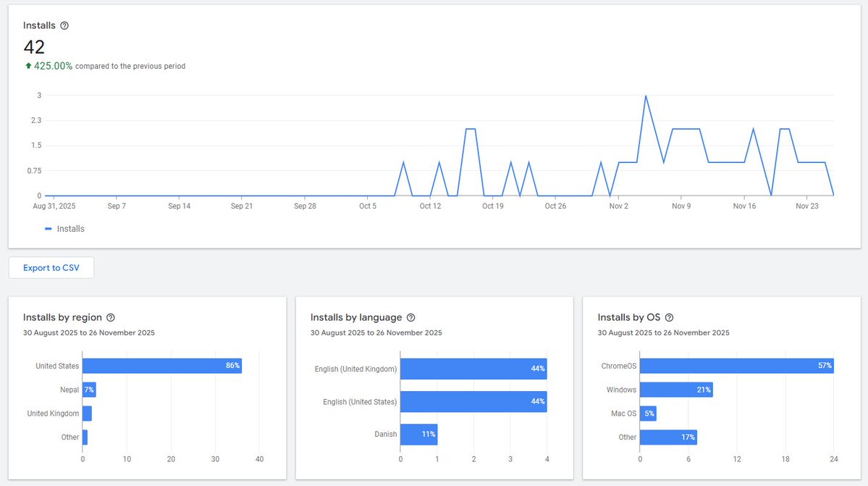Click the ChromeOS label
Screen dimensions: 868x486
619,366
